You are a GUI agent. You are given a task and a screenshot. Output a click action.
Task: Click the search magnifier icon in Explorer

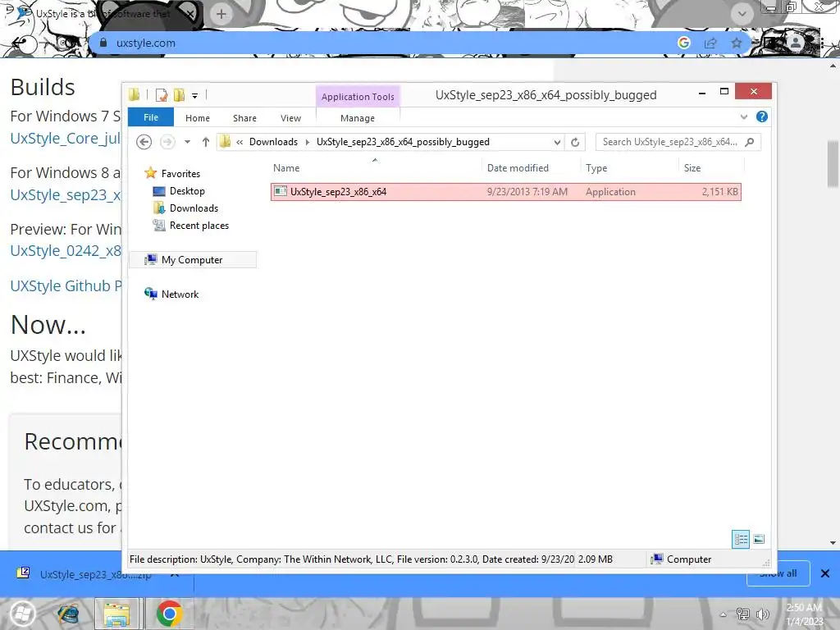click(x=750, y=142)
